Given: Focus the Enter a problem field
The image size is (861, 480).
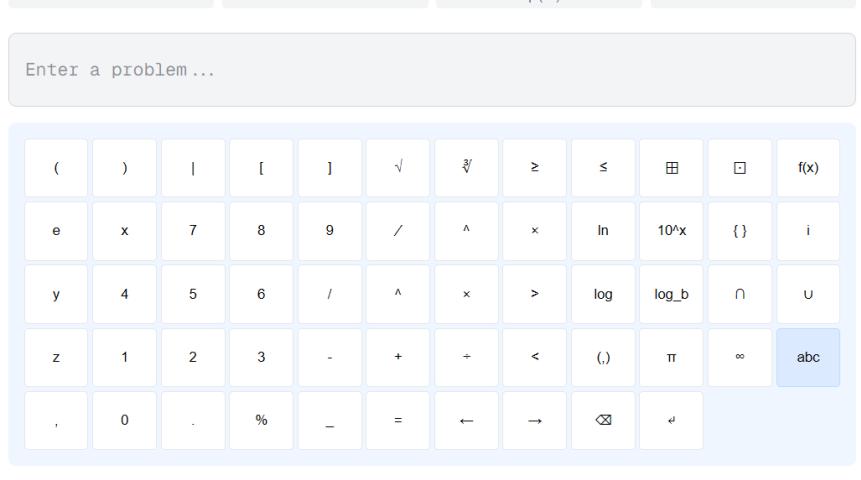Looking at the screenshot, I should click(x=431, y=70).
